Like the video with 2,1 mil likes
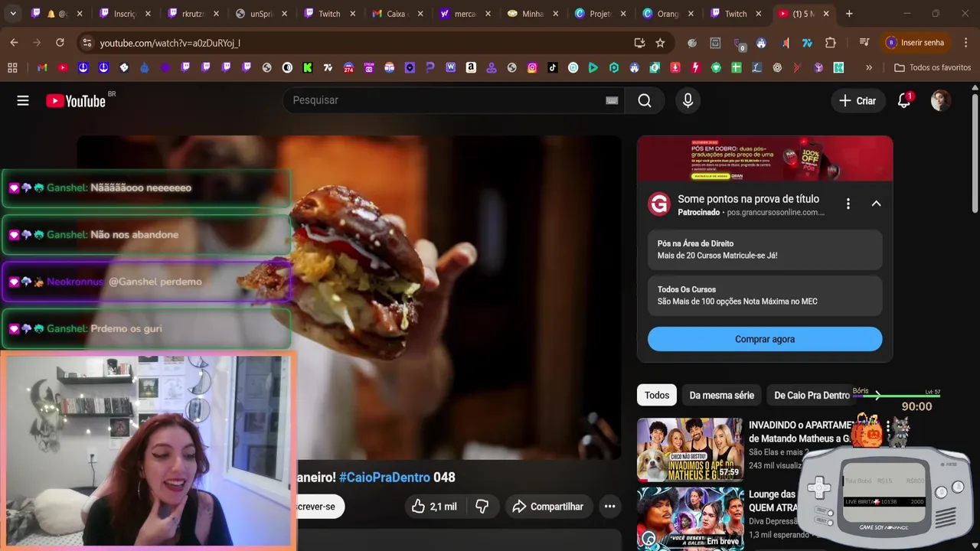The image size is (980, 551). click(x=433, y=507)
